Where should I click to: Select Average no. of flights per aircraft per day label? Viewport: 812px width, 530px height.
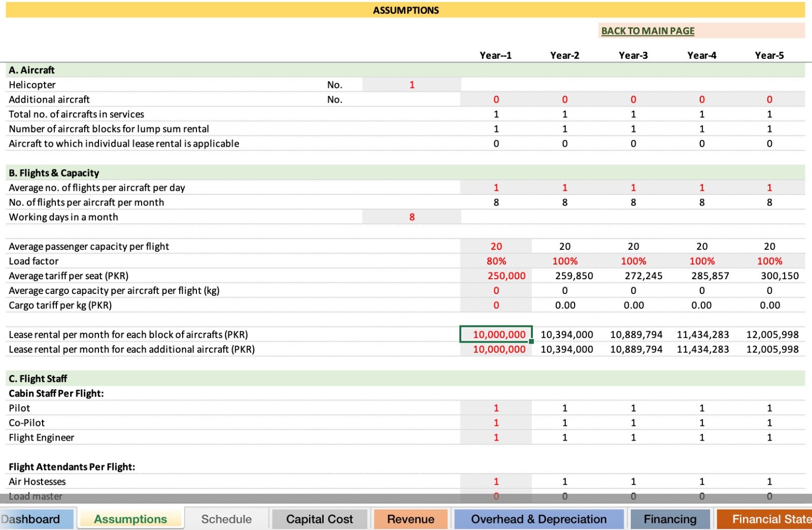97,188
